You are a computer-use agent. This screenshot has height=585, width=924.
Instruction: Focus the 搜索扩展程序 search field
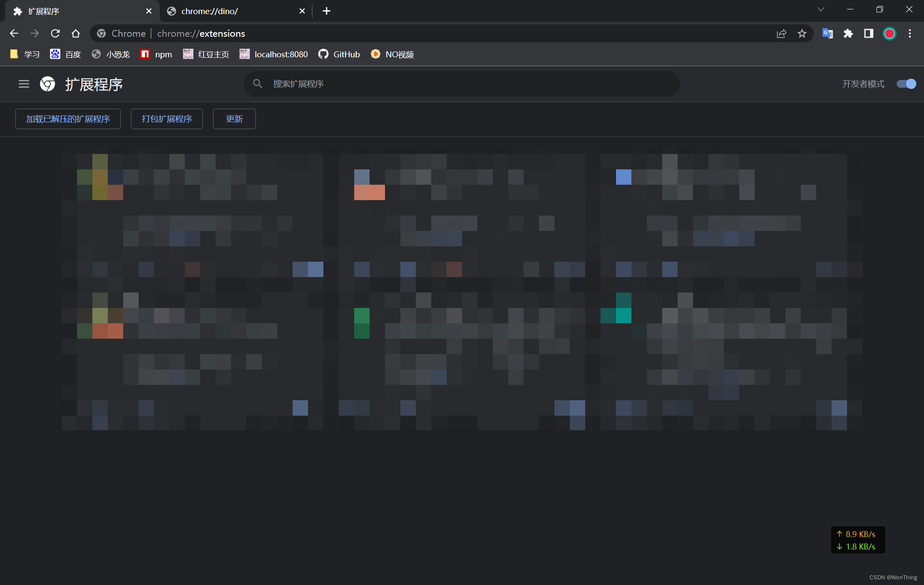pos(462,84)
